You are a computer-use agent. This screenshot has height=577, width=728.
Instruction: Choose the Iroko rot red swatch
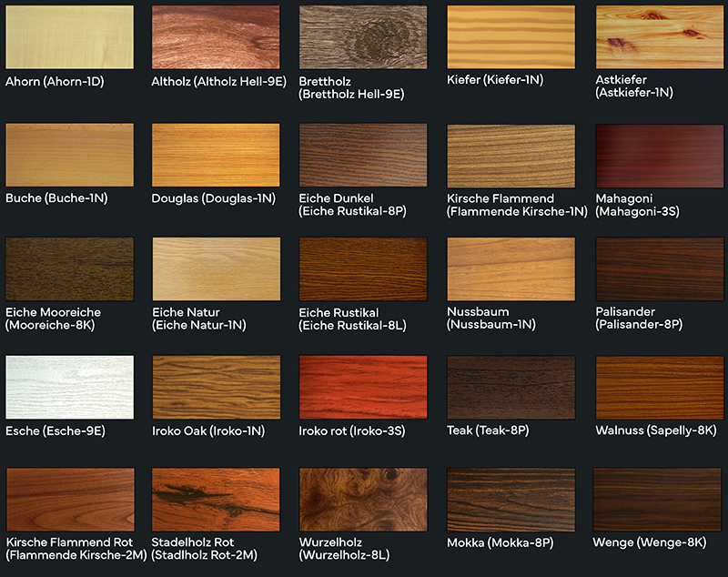[x=363, y=387]
